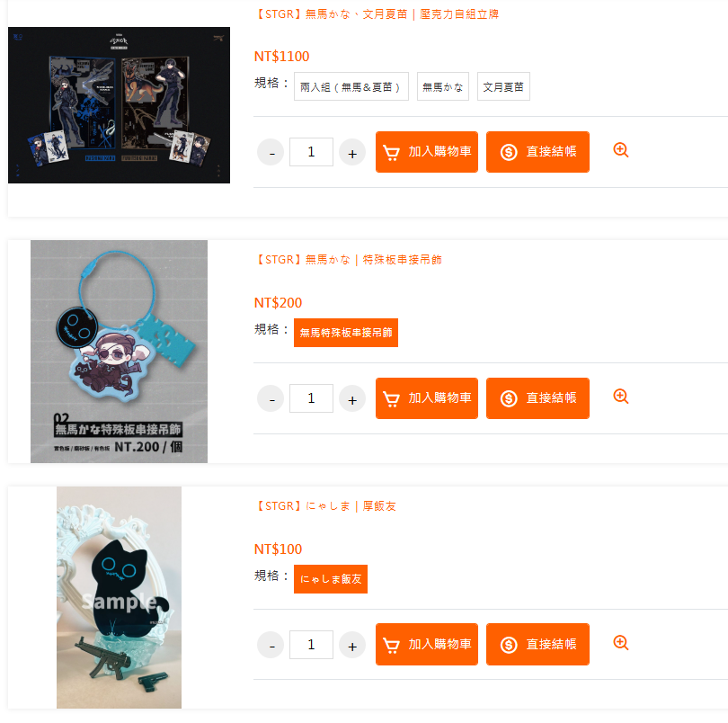
Task: Decrease quantity of NT$100 にゃしま item
Action: tap(271, 645)
